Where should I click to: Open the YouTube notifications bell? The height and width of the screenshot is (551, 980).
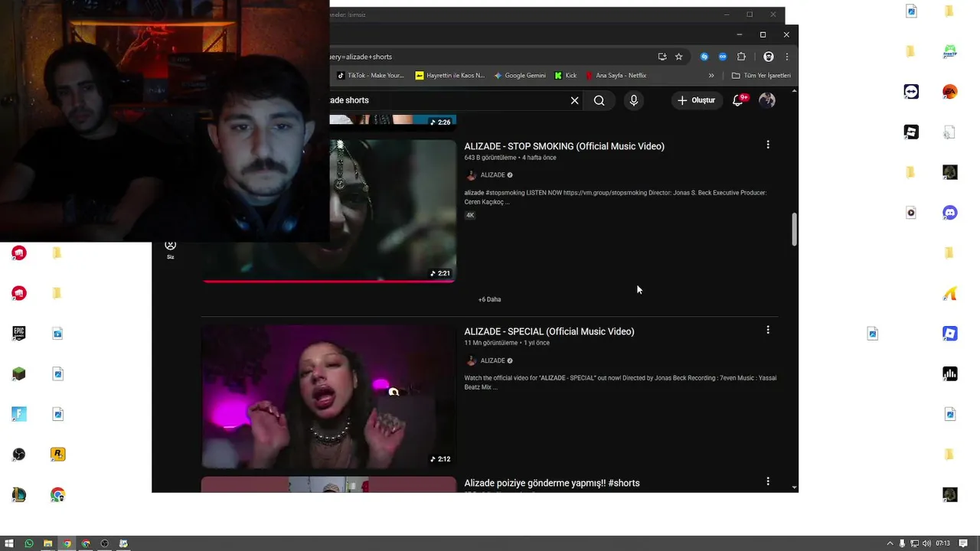[739, 100]
